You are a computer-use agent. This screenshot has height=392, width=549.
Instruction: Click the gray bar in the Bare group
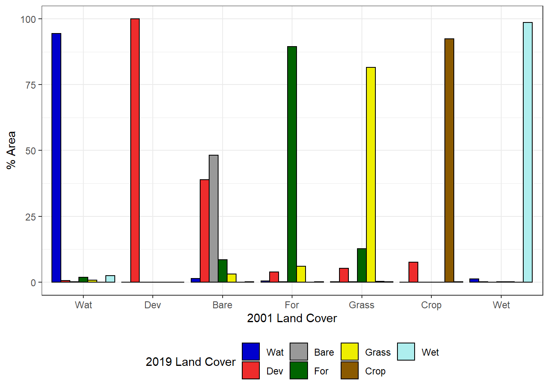coord(214,218)
